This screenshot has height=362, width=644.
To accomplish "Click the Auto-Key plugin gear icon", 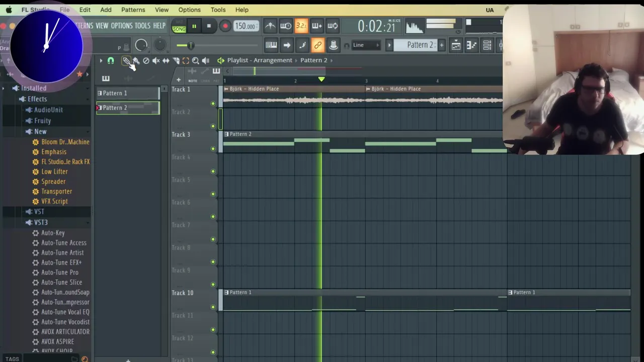I will [35, 233].
